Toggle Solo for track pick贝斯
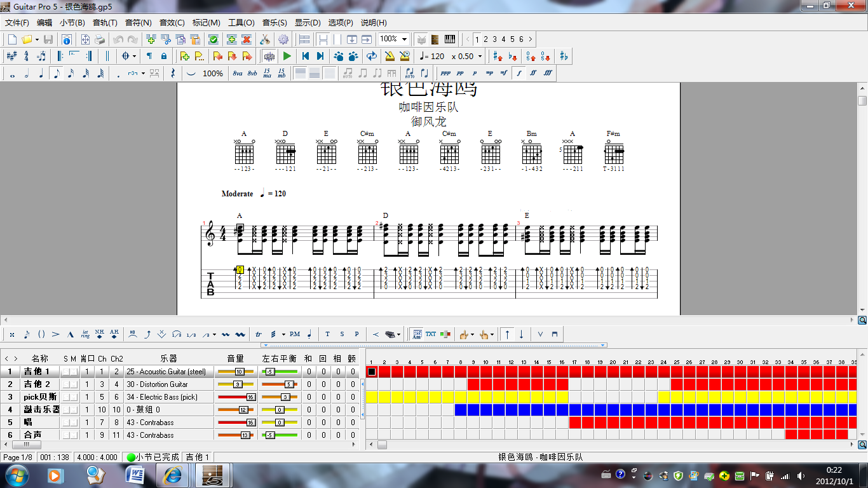 pyautogui.click(x=65, y=397)
